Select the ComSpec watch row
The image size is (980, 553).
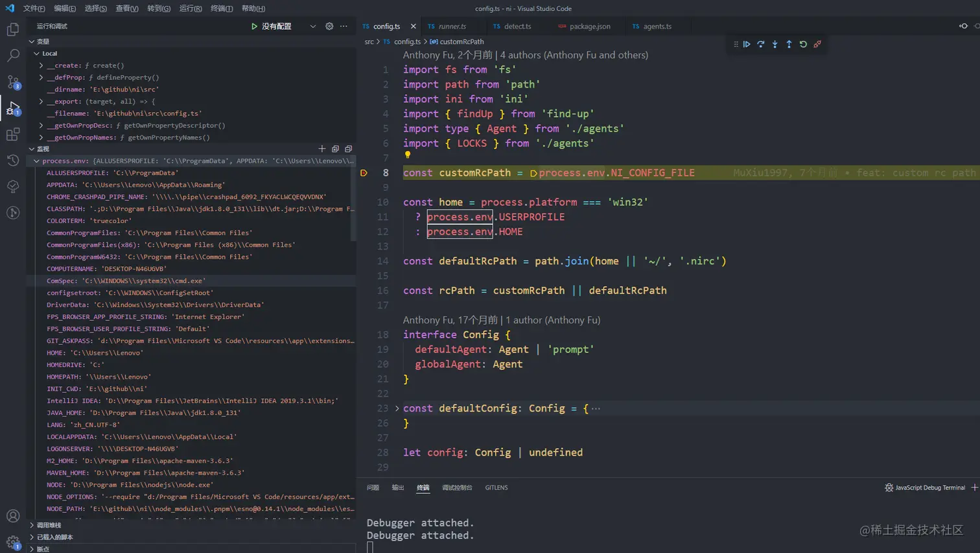(x=191, y=281)
